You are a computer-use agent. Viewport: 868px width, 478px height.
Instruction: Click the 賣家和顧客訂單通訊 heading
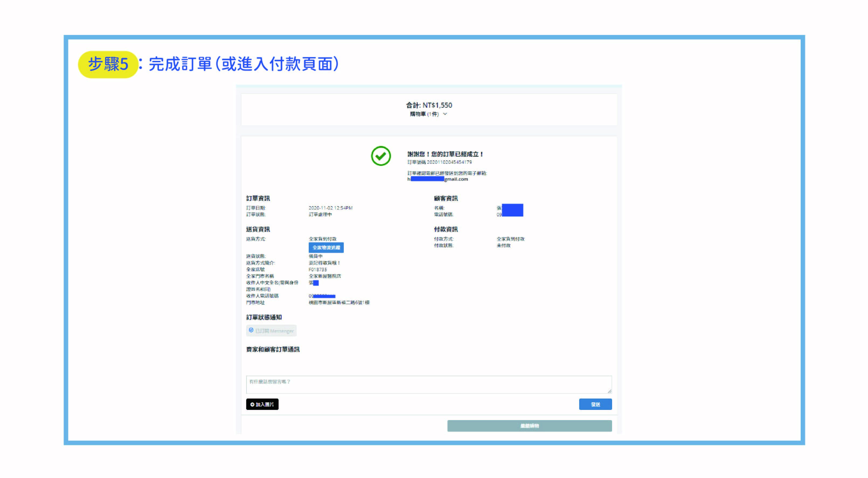click(x=273, y=349)
